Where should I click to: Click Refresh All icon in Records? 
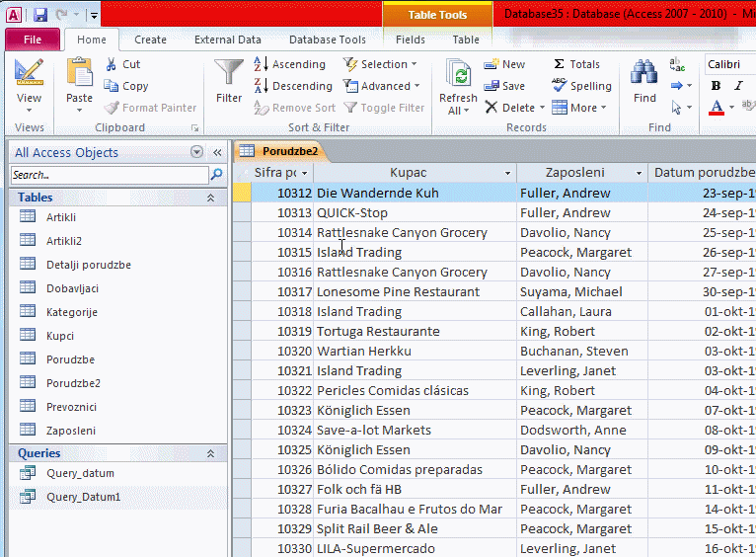pyautogui.click(x=458, y=77)
